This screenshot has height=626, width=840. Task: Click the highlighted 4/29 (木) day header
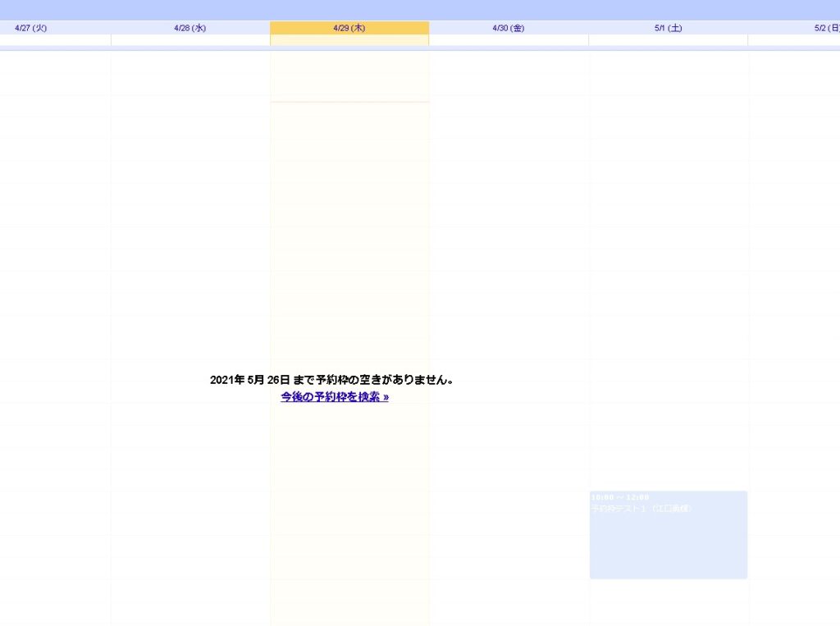pyautogui.click(x=349, y=28)
